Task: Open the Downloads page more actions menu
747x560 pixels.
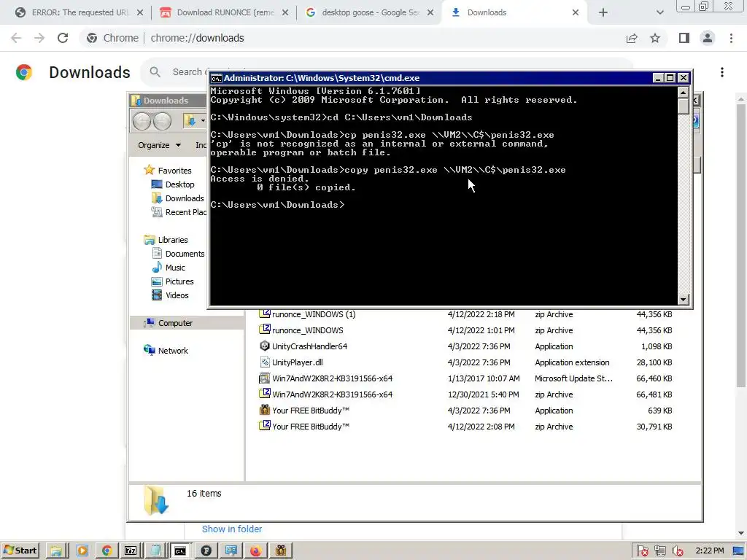Action: point(722,72)
